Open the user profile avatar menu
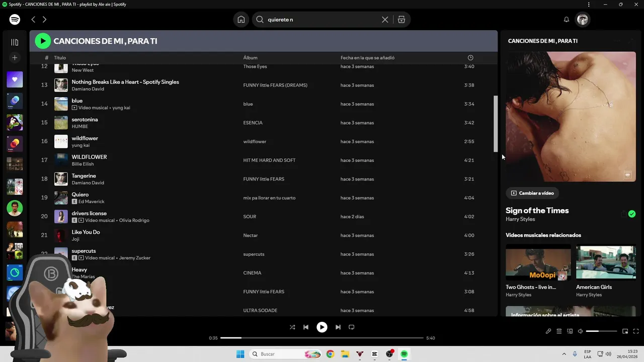644x362 pixels. [x=583, y=20]
